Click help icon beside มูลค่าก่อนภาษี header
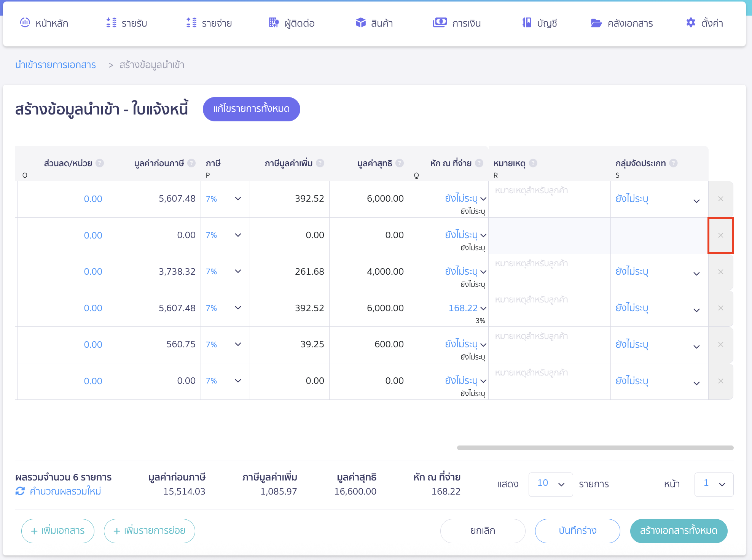The width and height of the screenshot is (752, 560). [191, 163]
